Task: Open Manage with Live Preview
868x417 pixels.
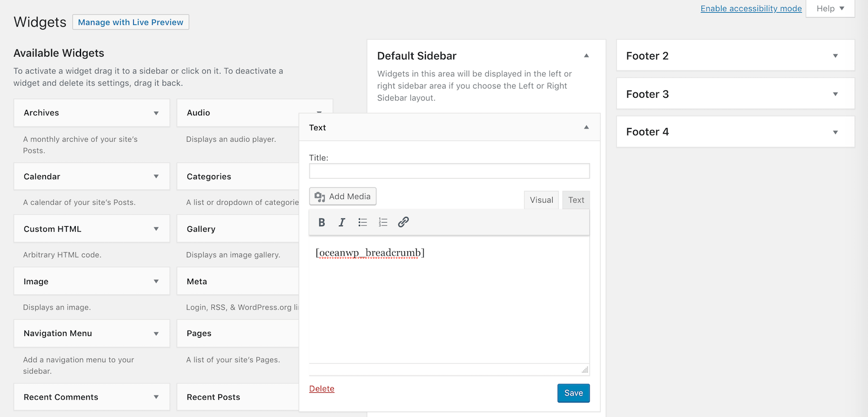Action: coord(130,21)
